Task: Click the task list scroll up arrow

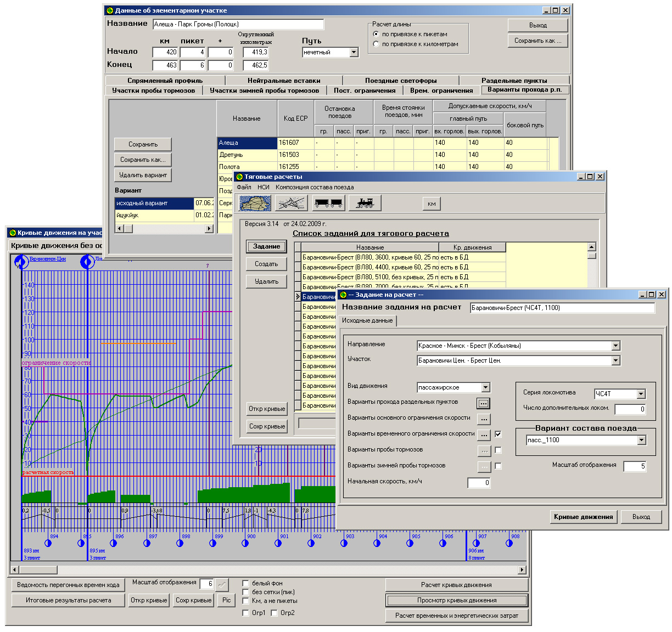Action: click(591, 247)
